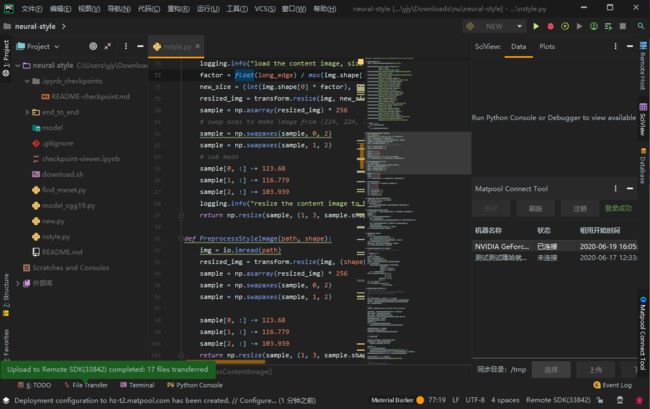
Task: Hide the Project tool window with the minus icon
Action: 140,46
